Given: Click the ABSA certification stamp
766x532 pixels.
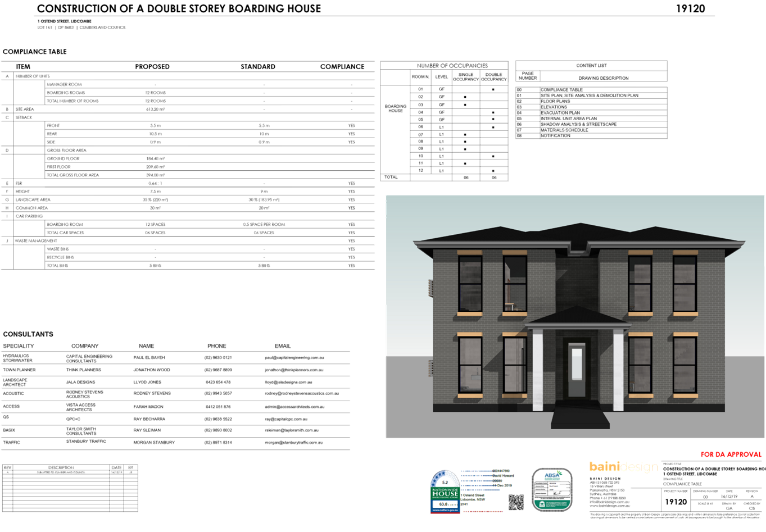Looking at the screenshot, I should coord(552,490).
